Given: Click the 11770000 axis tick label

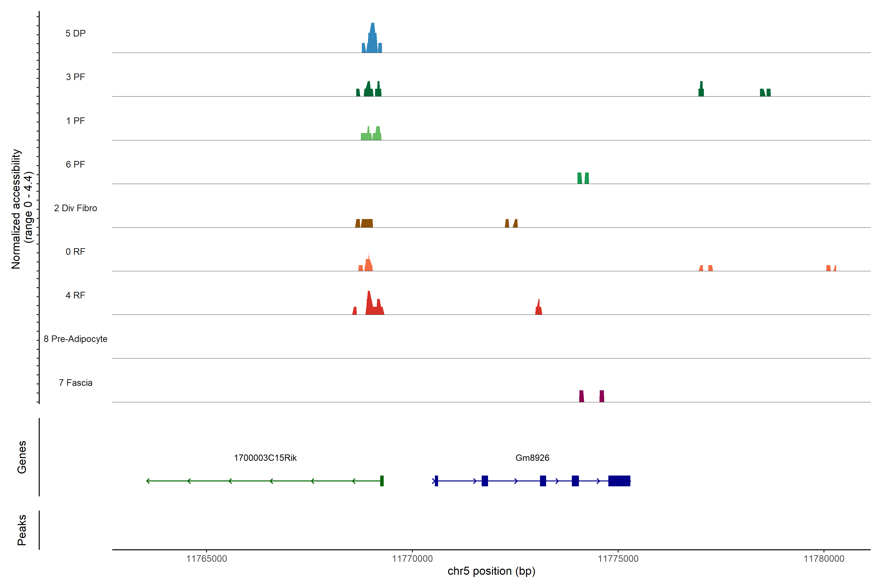Looking at the screenshot, I should pyautogui.click(x=412, y=559).
